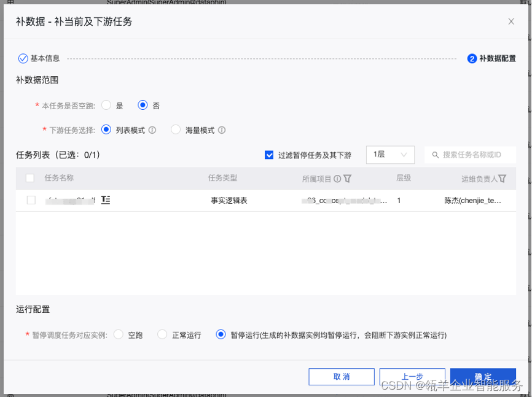Select 否 for 本任务是否空跑
532x397 pixels.
(143, 105)
